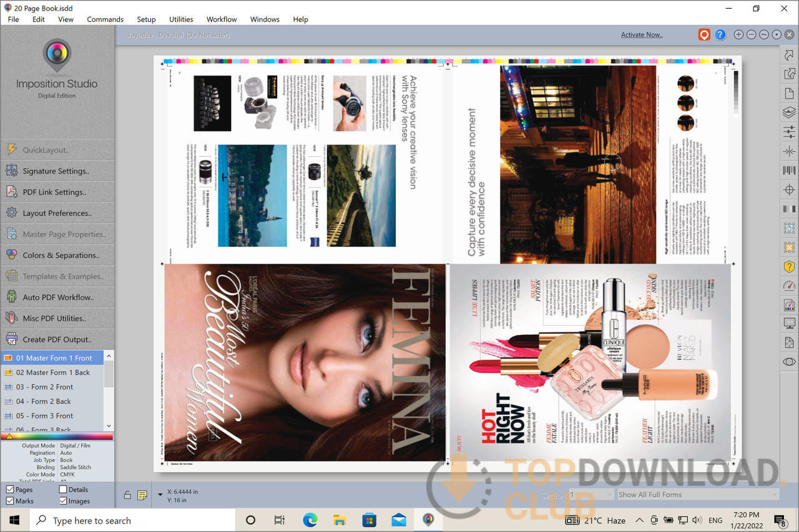Click the checkered transparency page icon
The height and width of the screenshot is (532, 799).
click(x=789, y=342)
